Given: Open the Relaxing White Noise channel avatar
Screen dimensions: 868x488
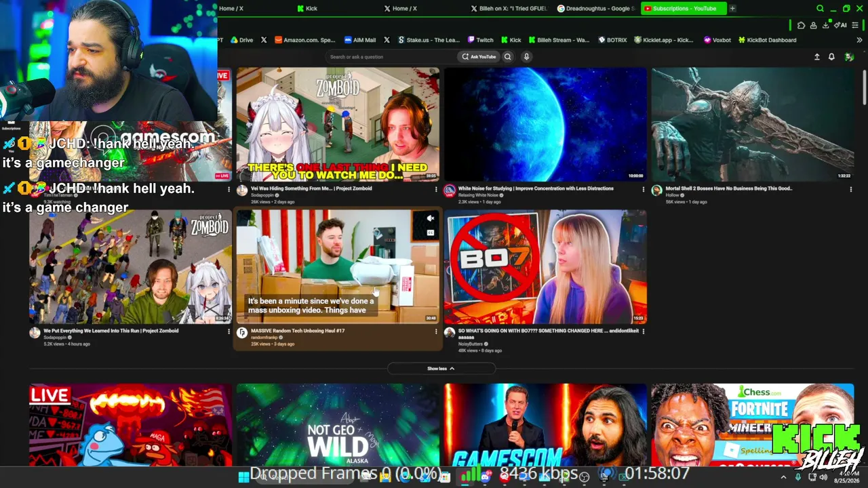Looking at the screenshot, I should tap(450, 190).
